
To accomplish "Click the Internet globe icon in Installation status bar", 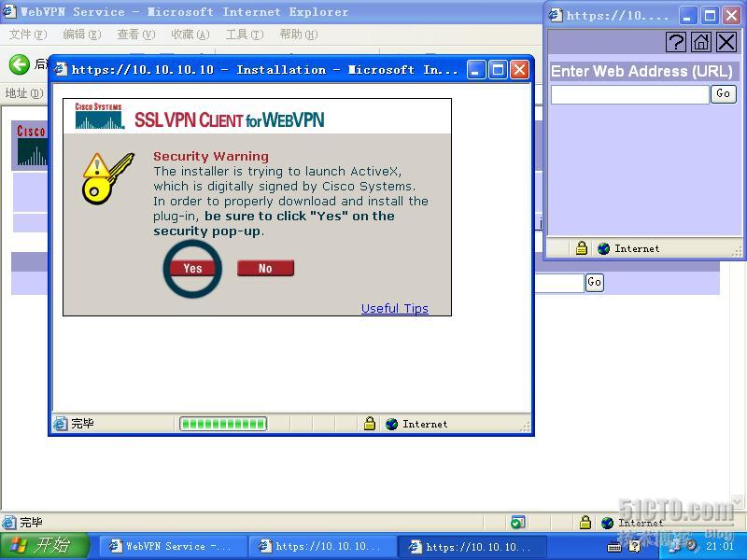I will click(x=391, y=424).
